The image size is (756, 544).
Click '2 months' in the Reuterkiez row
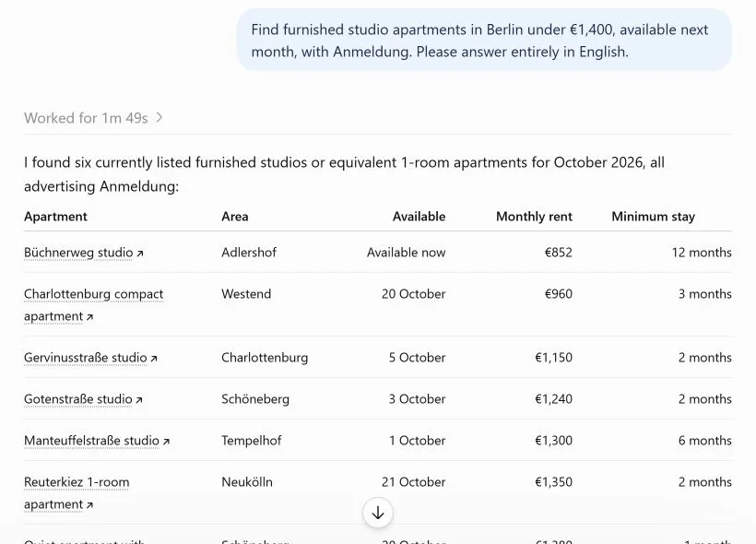(705, 482)
